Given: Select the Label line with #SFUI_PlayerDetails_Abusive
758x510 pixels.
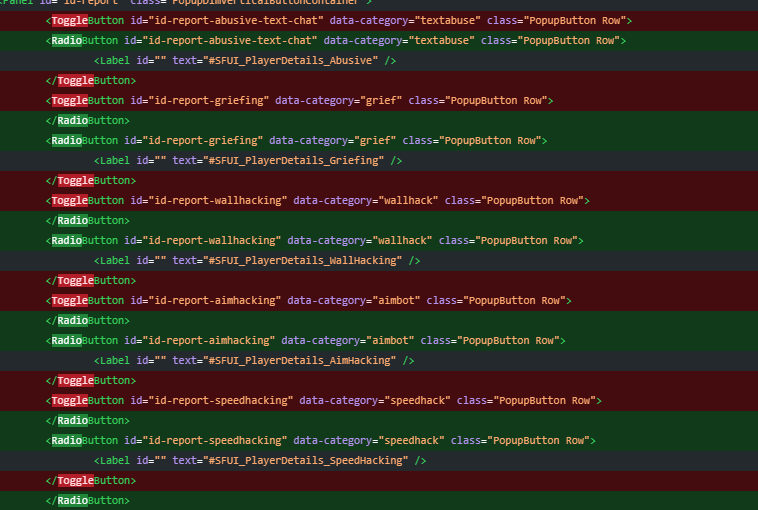Looking at the screenshot, I should click(379, 61).
